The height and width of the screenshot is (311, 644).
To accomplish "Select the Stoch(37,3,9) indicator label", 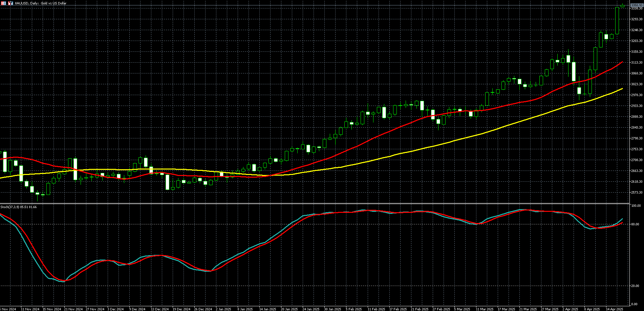I will (x=19, y=207).
